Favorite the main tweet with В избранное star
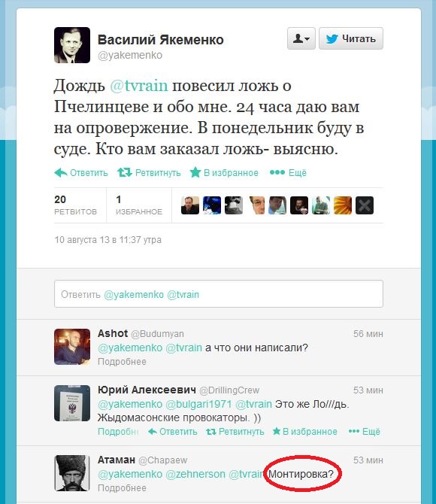 224,173
